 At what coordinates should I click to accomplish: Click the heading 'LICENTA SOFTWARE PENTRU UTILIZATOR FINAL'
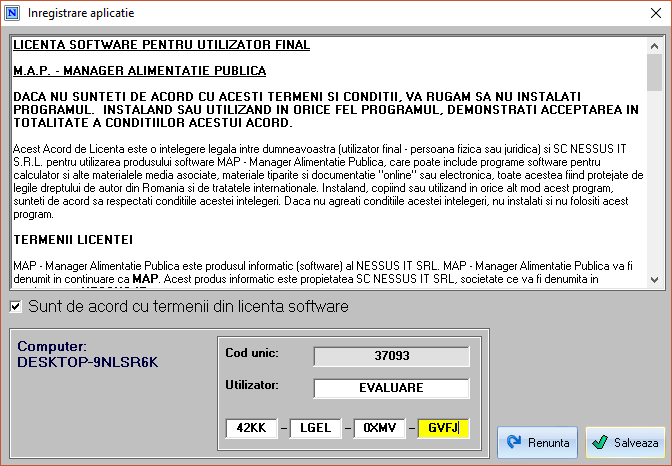click(162, 45)
